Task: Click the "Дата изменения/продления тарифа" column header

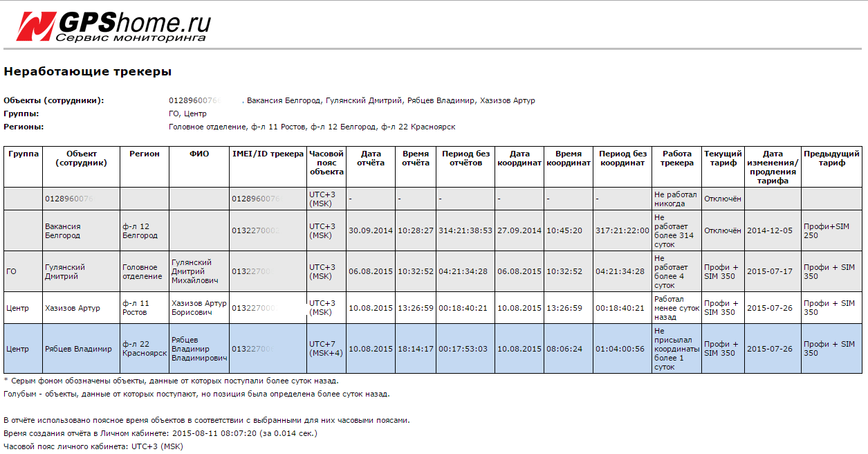Action: coord(773,167)
